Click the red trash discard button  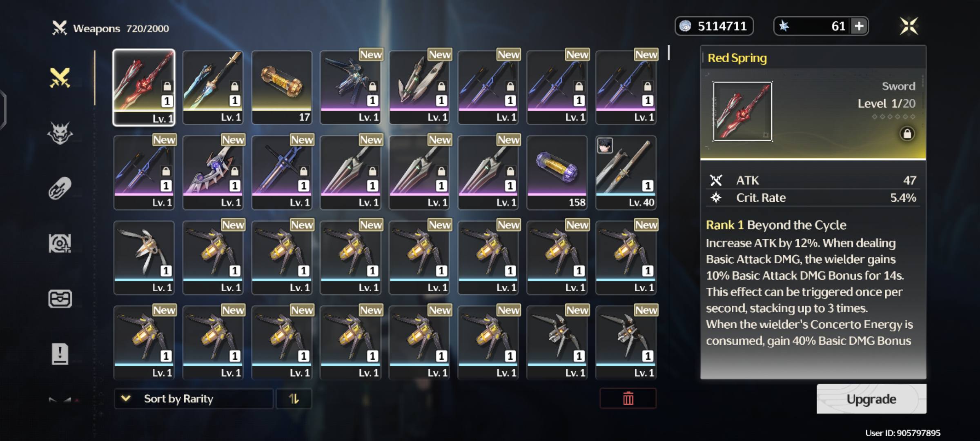coord(628,399)
